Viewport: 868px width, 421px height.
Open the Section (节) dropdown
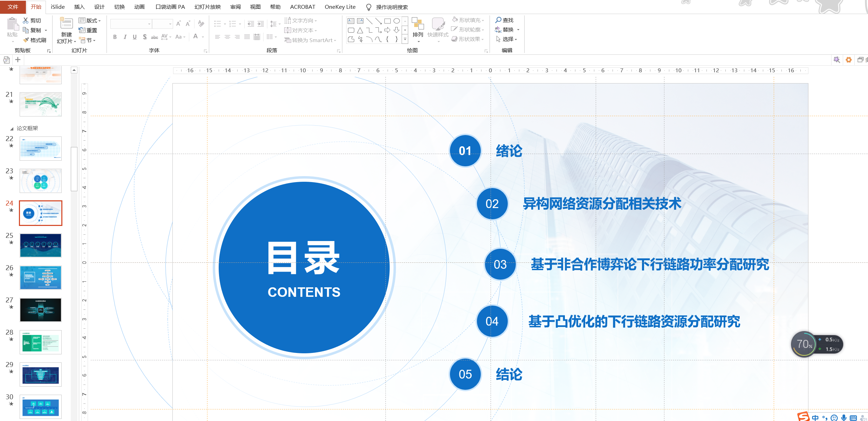point(88,40)
